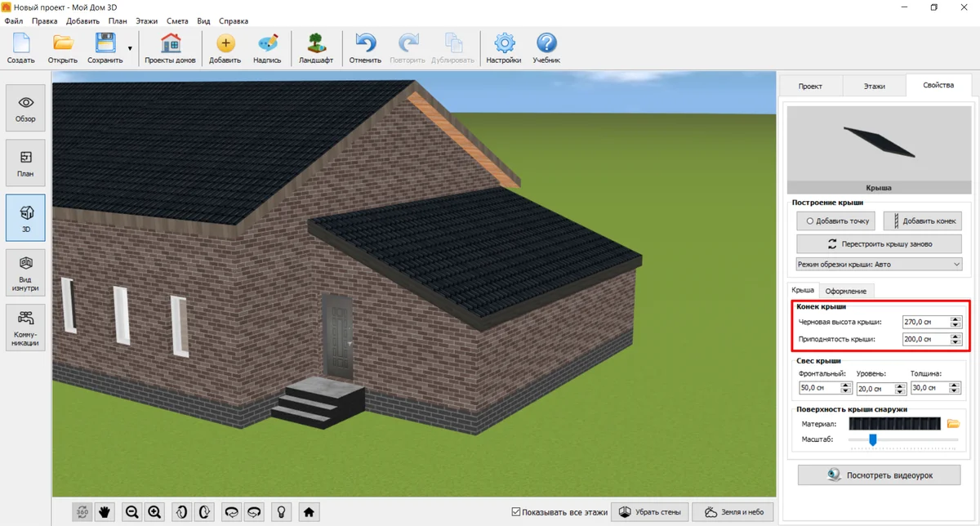Viewport: 980px width, 526px height.
Task: Open the Ландшафт landscape tool
Action: click(x=315, y=48)
